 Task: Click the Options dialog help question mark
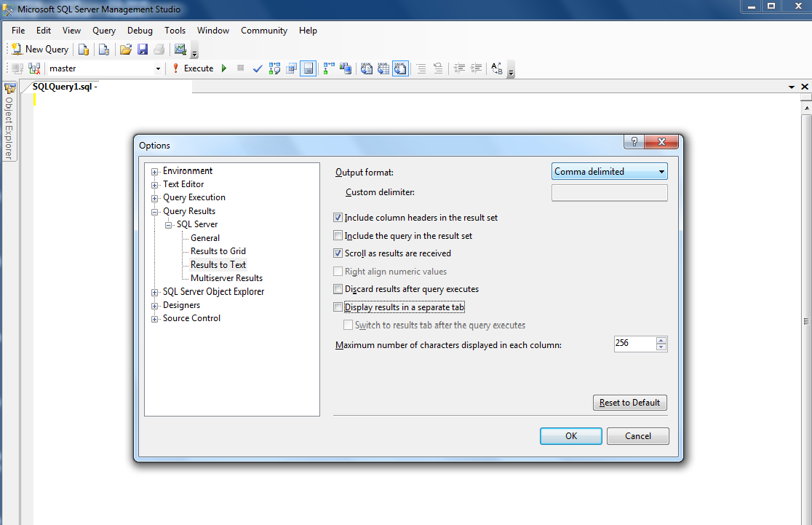pos(634,141)
